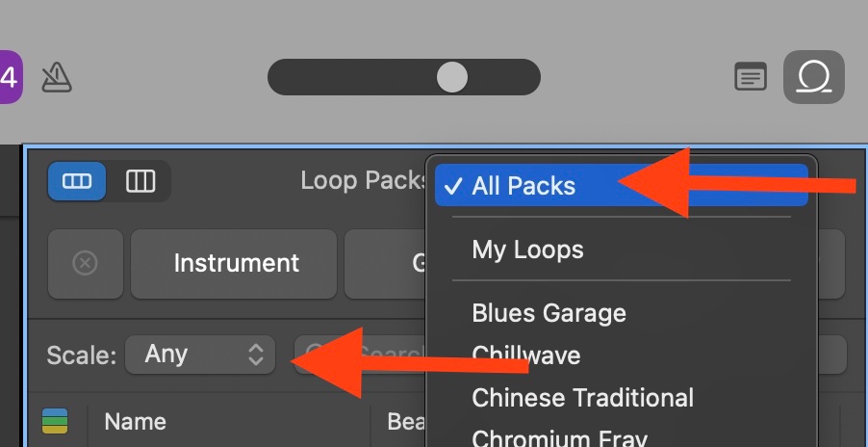This screenshot has width=868, height=447.
Task: Click the reset filters X button
Action: click(x=86, y=263)
